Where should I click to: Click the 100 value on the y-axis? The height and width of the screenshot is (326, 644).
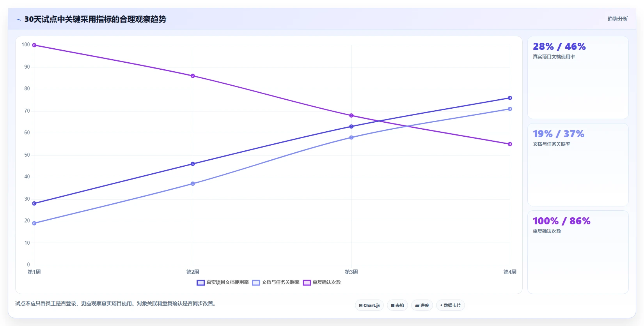(26, 45)
